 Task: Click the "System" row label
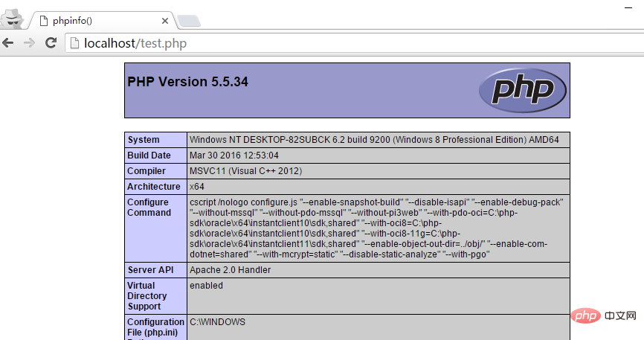pos(144,140)
